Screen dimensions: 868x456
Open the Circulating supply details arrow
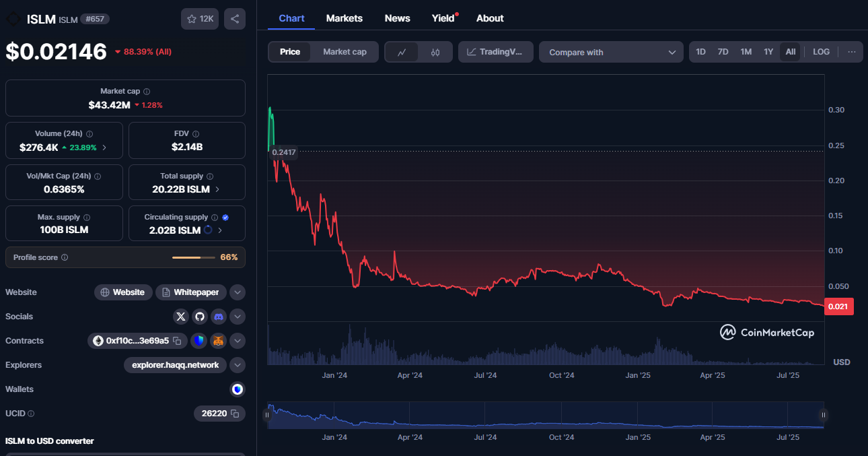click(x=221, y=230)
